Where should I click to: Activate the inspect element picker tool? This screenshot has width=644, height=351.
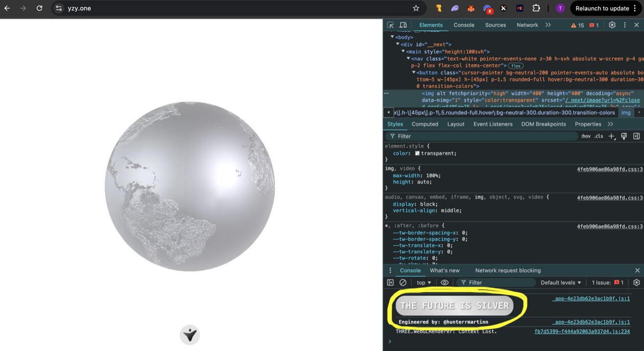coord(390,25)
